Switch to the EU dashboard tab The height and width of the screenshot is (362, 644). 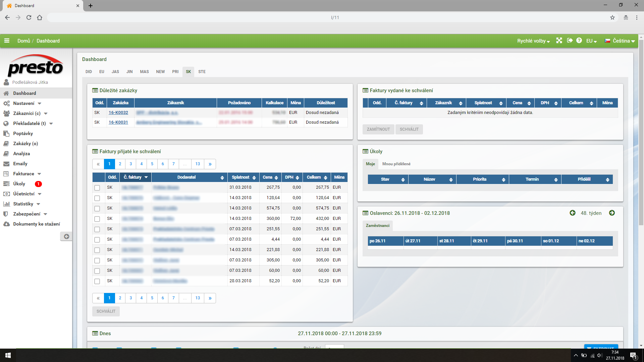(102, 72)
